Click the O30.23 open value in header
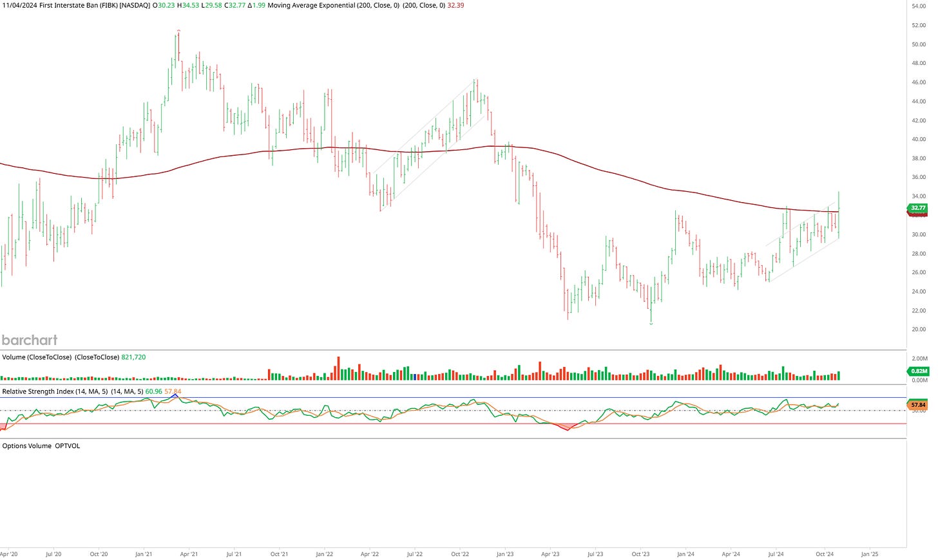938x560 pixels. point(164,5)
